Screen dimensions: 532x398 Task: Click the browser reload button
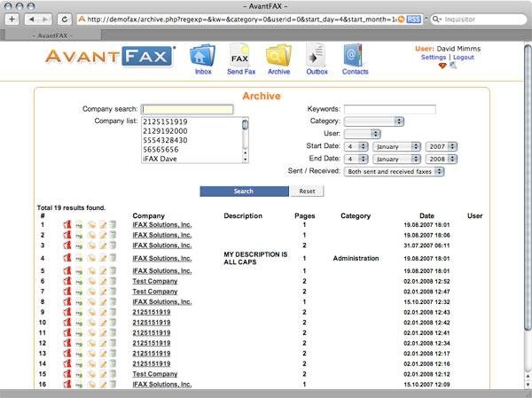click(64, 20)
